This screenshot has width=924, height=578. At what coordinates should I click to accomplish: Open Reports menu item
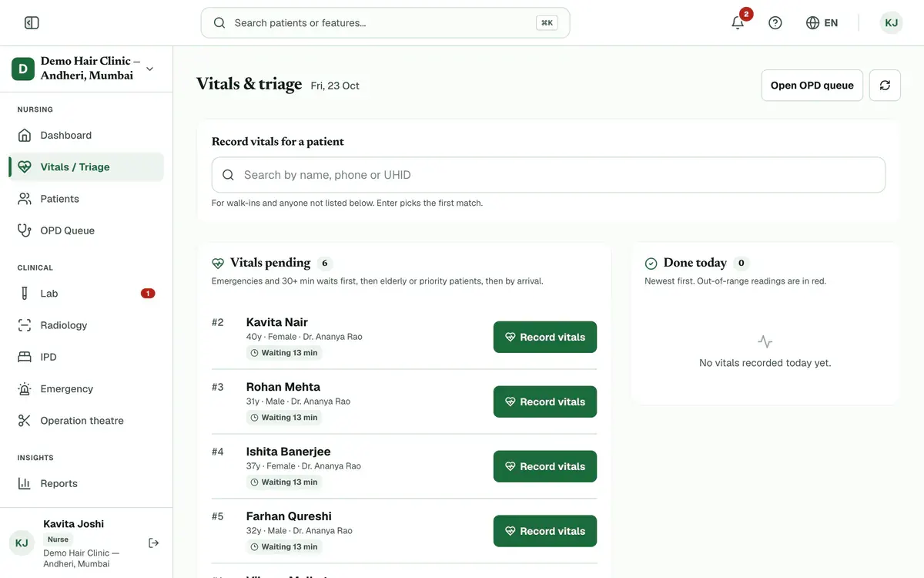click(x=86, y=484)
